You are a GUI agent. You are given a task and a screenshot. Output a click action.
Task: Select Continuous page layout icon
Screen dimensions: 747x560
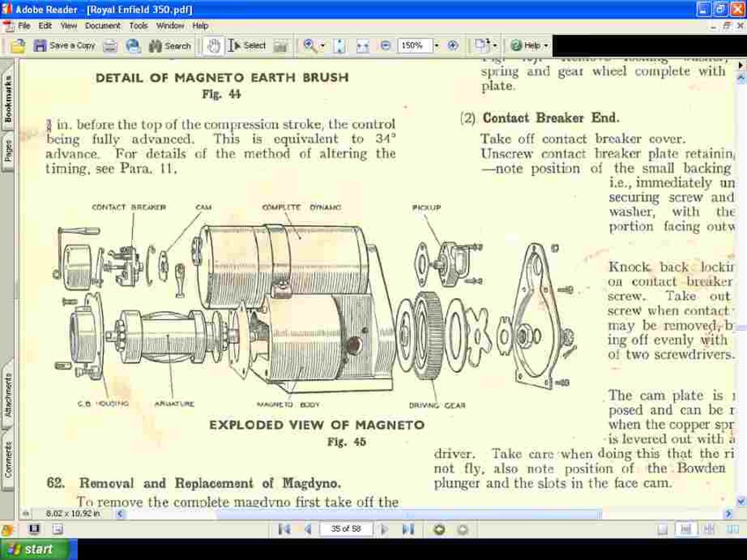point(685,530)
